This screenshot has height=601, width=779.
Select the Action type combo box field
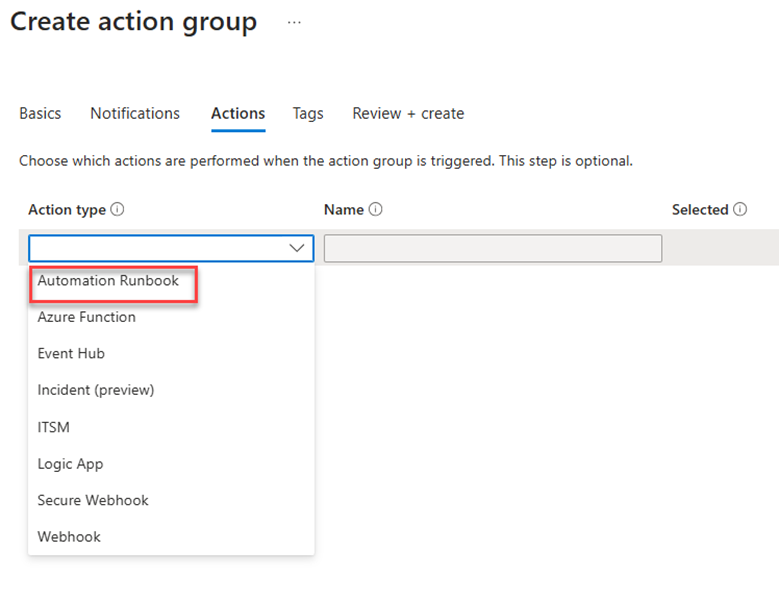pos(171,248)
